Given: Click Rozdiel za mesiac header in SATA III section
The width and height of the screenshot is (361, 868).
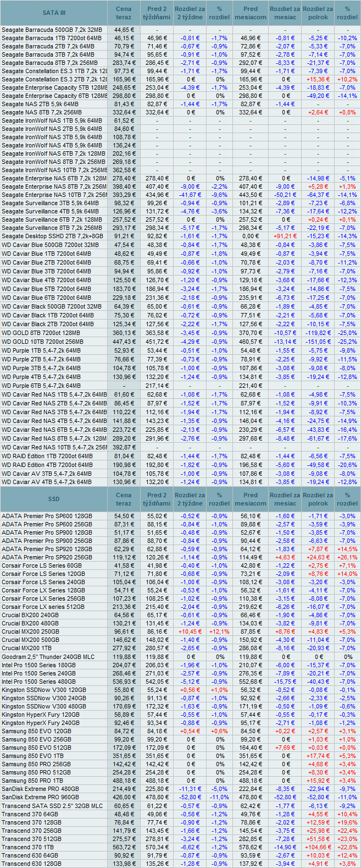Looking at the screenshot, I should [285, 13].
